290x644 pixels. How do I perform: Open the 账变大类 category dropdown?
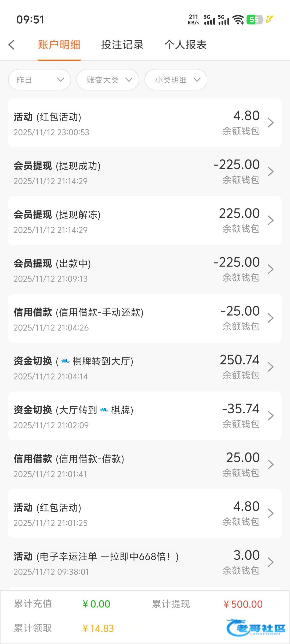(108, 80)
